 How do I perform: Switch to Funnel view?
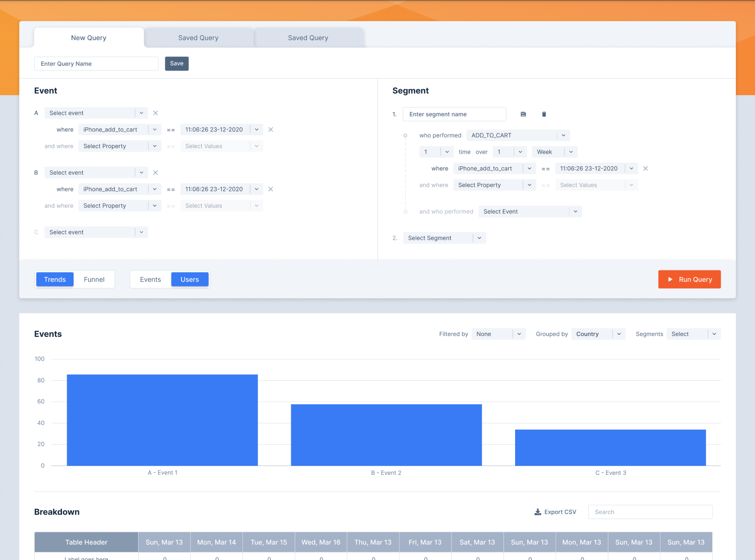[x=94, y=279]
